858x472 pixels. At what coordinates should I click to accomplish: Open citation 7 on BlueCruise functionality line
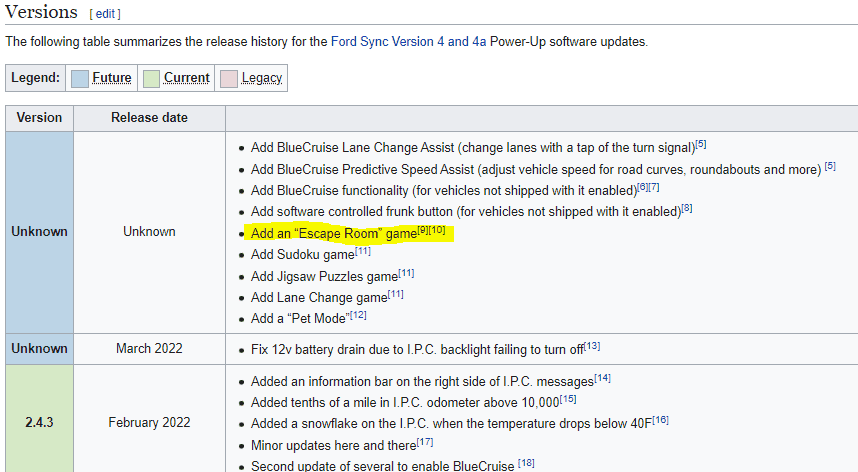[653, 187]
